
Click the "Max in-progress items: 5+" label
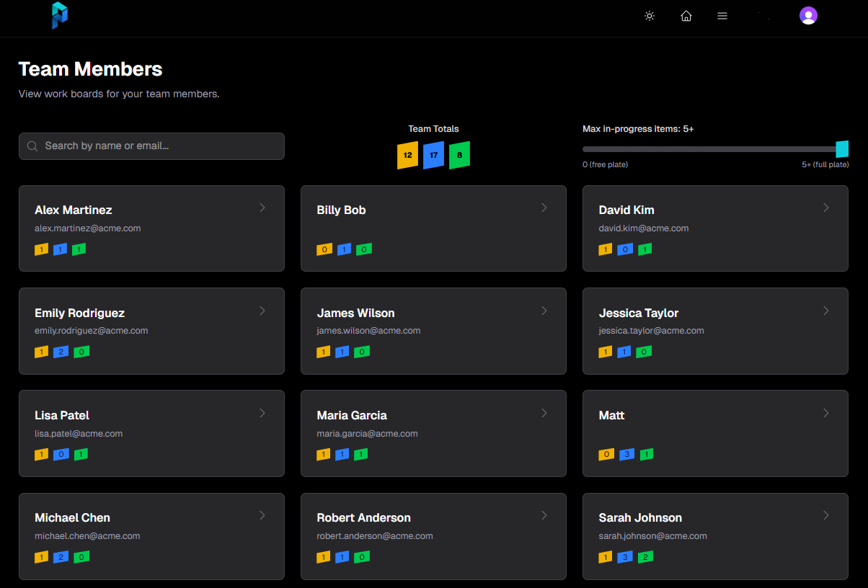click(x=638, y=129)
